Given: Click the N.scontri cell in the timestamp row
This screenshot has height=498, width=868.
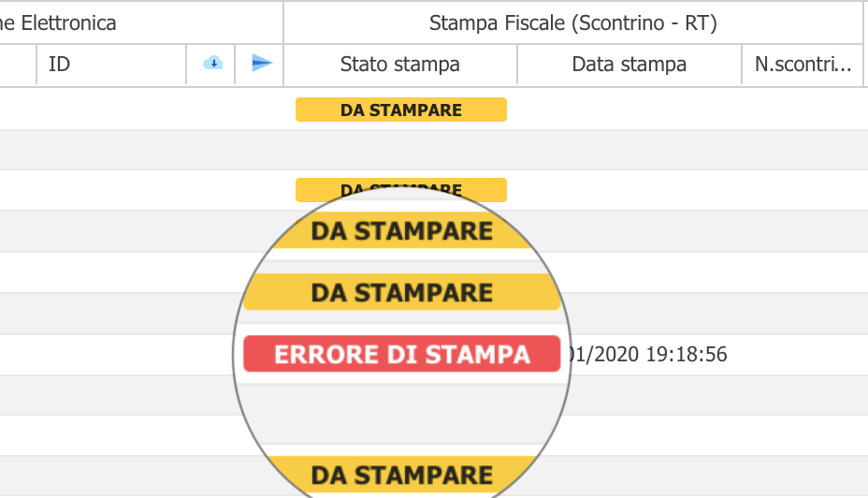Looking at the screenshot, I should [803, 355].
